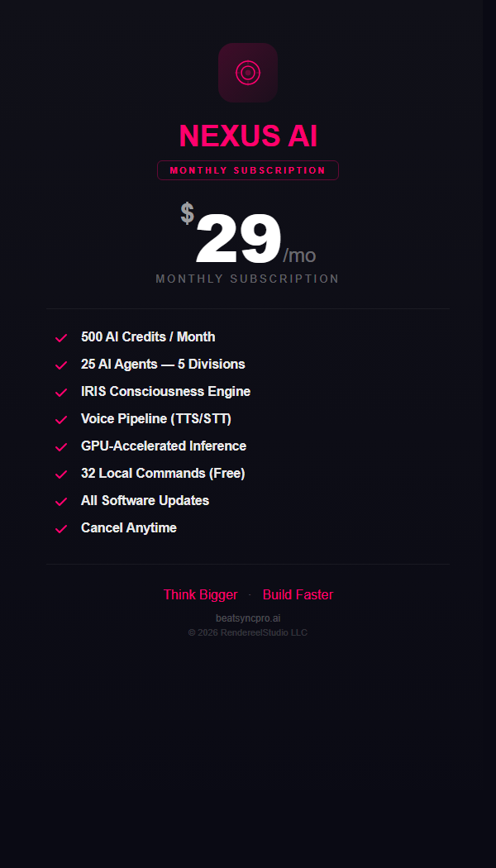Screen dimensions: 496x868
Task: Click the RendereelStudio LLC copyright text
Action: pyautogui.click(x=248, y=632)
